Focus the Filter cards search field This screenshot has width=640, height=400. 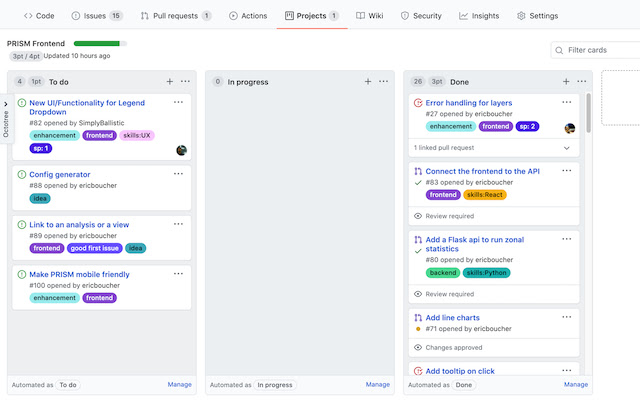[596, 50]
